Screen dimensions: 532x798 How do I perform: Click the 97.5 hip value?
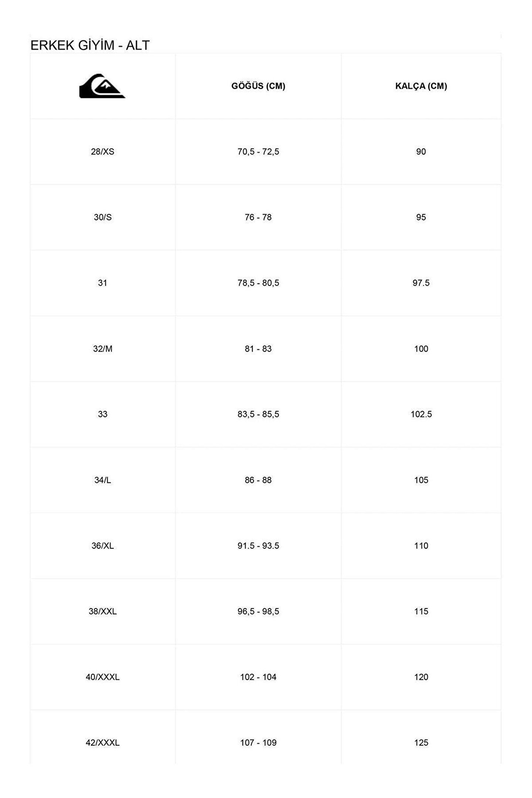[x=421, y=283]
